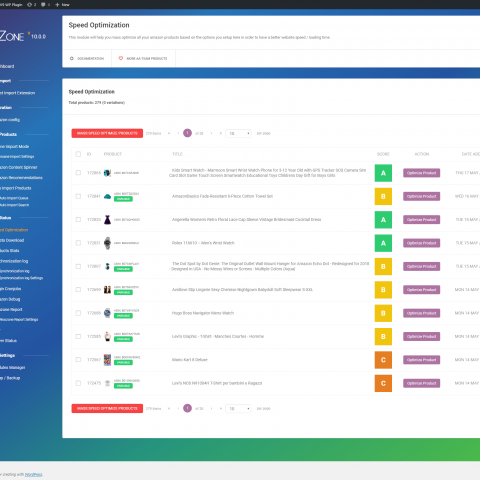
Task: Click the top Mass Speed Optimize Products button
Action: [107, 133]
